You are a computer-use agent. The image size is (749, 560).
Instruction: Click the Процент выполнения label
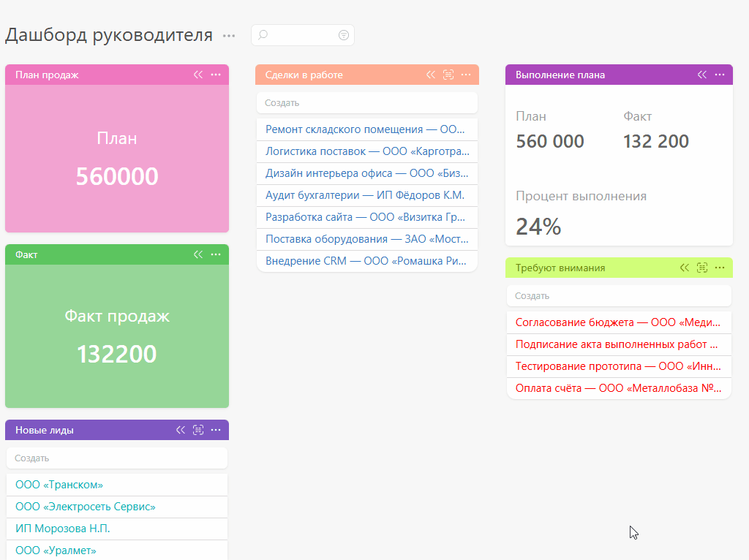pos(581,196)
